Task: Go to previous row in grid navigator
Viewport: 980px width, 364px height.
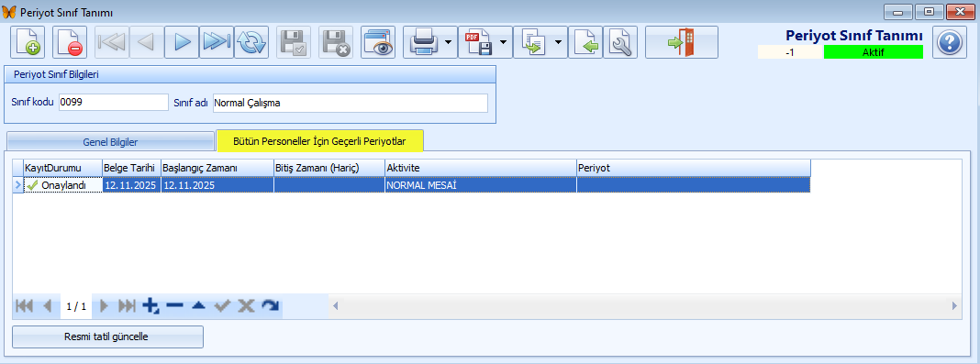Action: pos(47,306)
